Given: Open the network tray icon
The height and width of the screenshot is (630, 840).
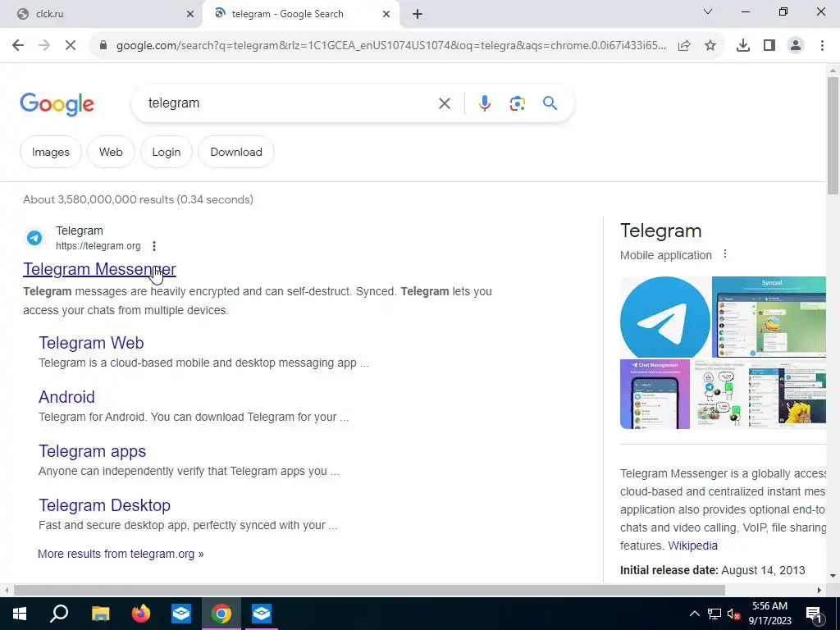Looking at the screenshot, I should click(714, 614).
